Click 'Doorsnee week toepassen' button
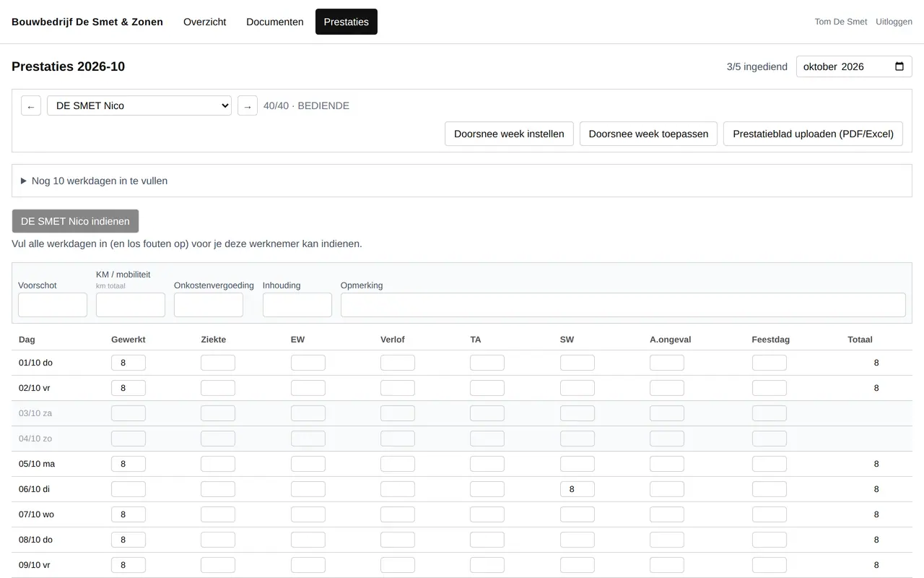 (x=648, y=134)
